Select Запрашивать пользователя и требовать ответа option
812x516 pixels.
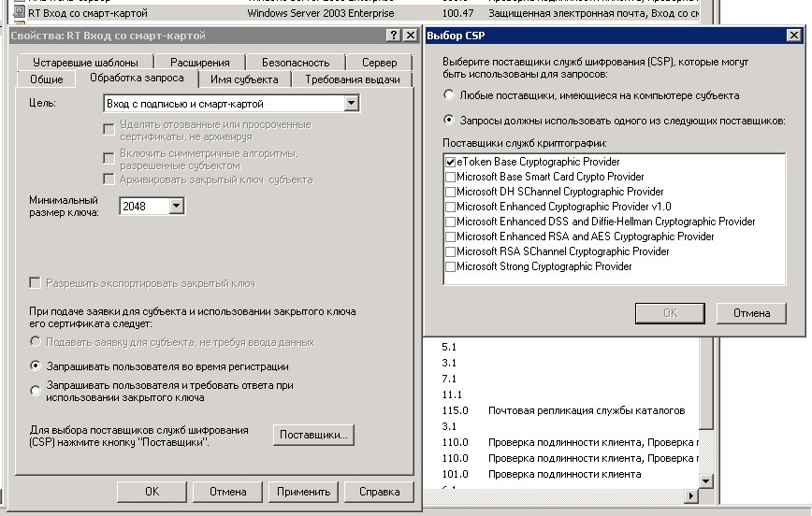(36, 391)
